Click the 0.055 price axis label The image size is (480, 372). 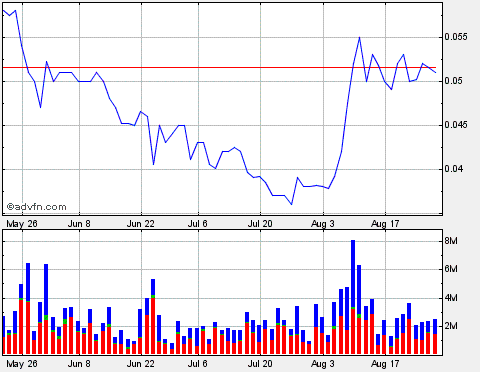point(456,37)
